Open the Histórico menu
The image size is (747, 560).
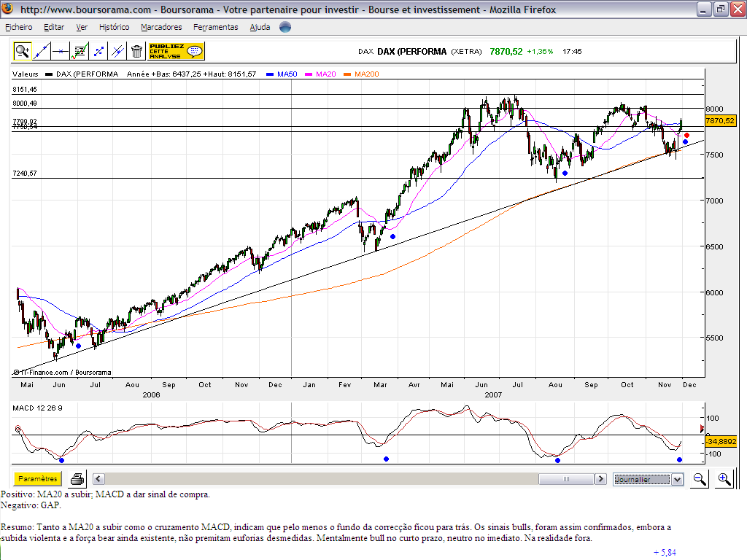coord(115,27)
